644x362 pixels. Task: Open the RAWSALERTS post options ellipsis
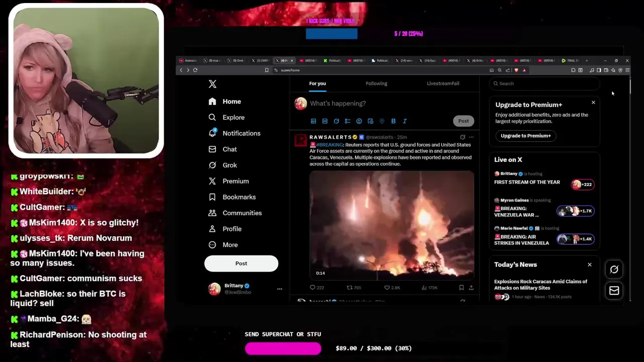pos(471,137)
